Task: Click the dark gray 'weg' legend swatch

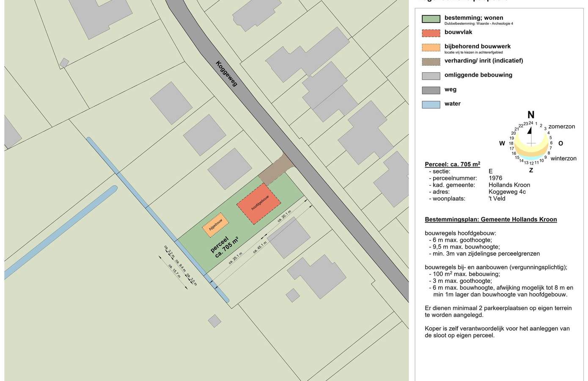Action: (x=431, y=90)
